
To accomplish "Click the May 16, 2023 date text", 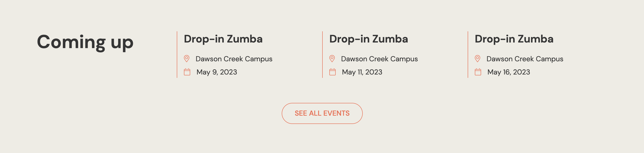I will click(x=509, y=72).
